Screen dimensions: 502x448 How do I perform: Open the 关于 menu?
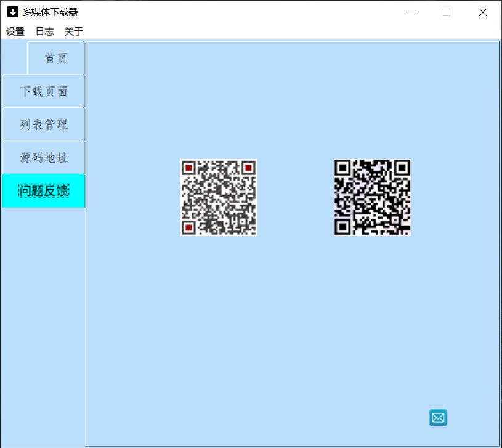[74, 31]
